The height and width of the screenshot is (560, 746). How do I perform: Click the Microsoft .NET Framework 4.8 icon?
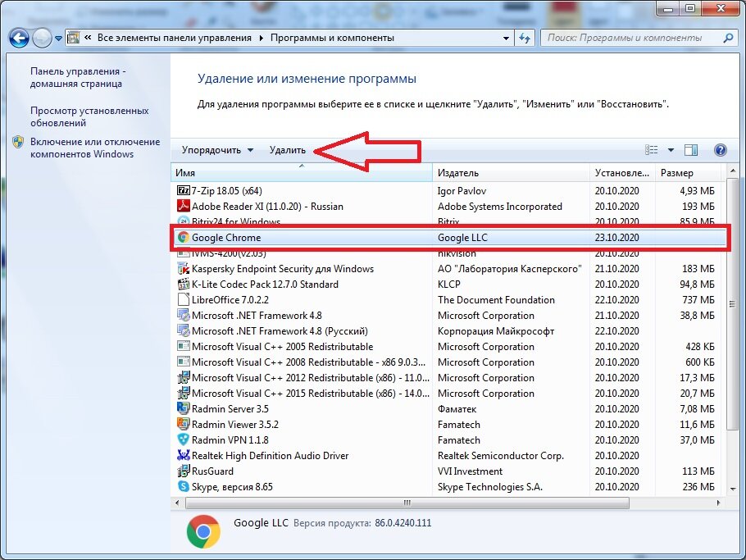coord(183,316)
